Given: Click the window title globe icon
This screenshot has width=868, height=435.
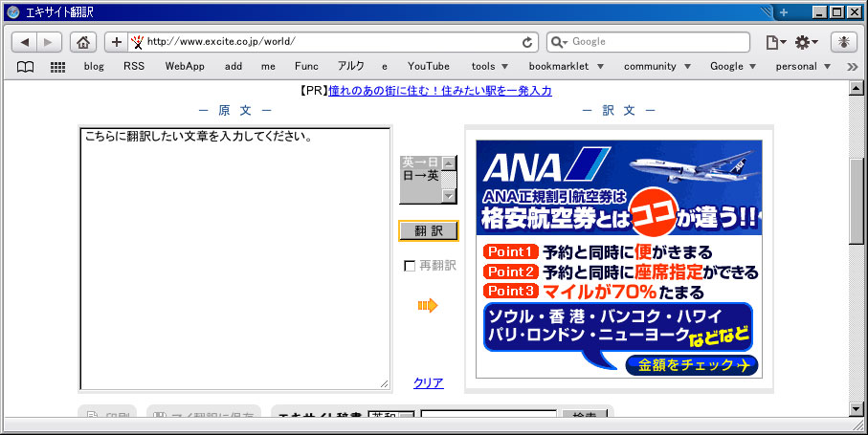Looking at the screenshot, I should pyautogui.click(x=13, y=12).
